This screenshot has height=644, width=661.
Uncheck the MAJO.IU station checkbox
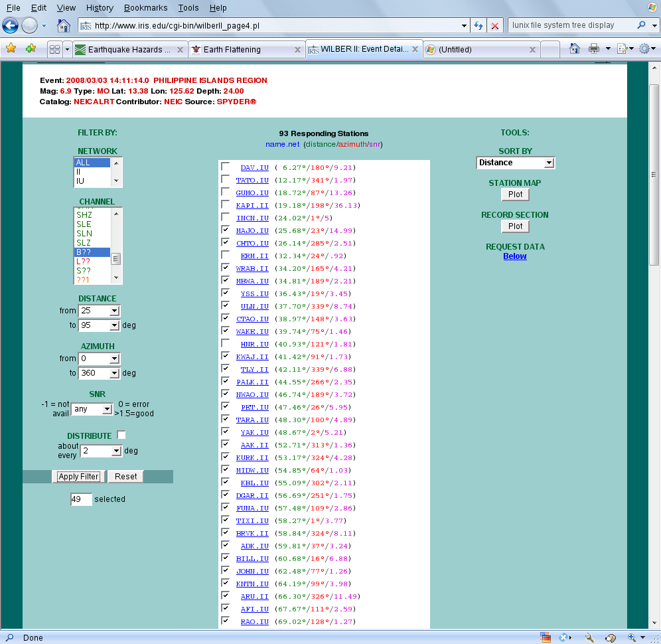(x=226, y=230)
